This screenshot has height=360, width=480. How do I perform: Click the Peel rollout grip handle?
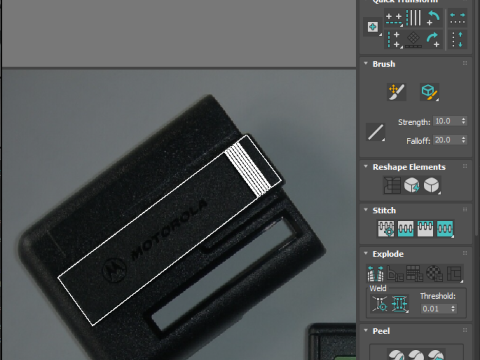465,330
